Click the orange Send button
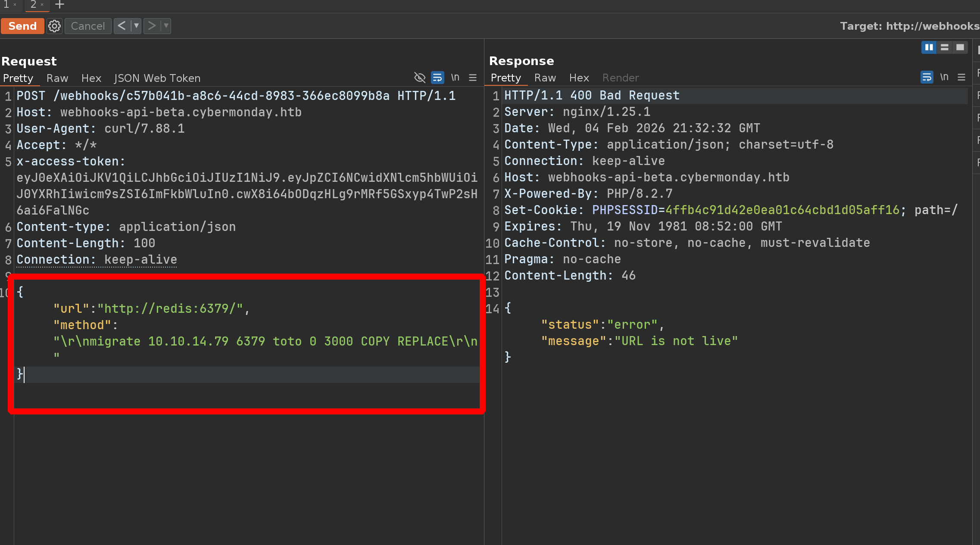The width and height of the screenshot is (980, 545). click(x=22, y=26)
